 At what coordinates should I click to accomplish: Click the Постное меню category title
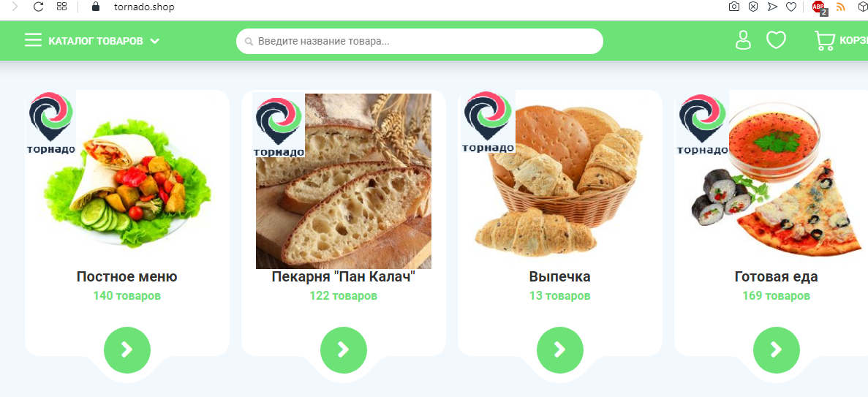click(x=127, y=277)
